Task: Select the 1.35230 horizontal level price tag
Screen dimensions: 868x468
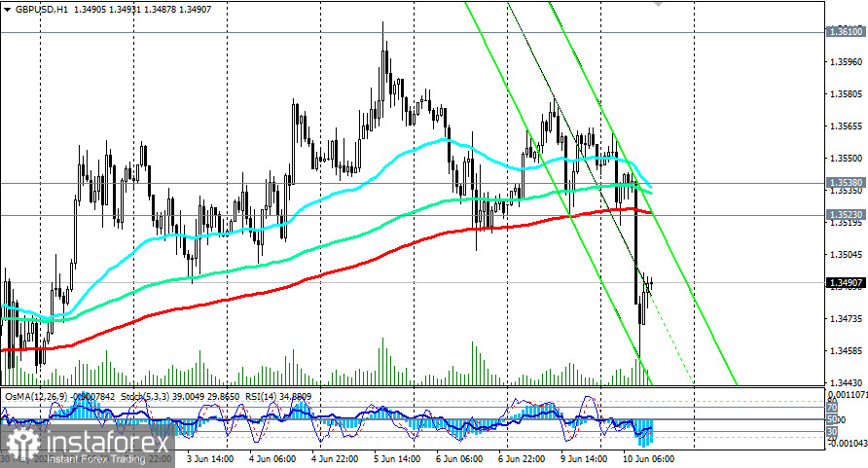Action: (845, 214)
